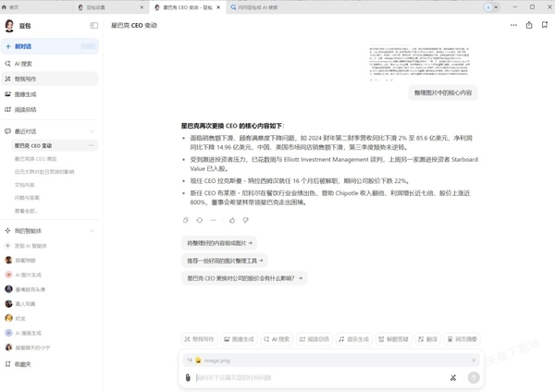Click the plus icon to discover AI agents

tap(7, 246)
